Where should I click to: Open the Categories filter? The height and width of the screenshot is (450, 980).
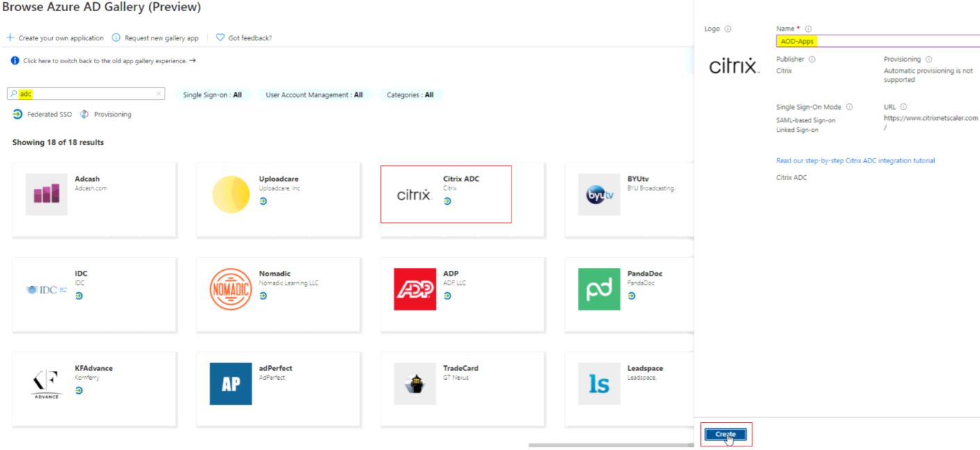[410, 94]
